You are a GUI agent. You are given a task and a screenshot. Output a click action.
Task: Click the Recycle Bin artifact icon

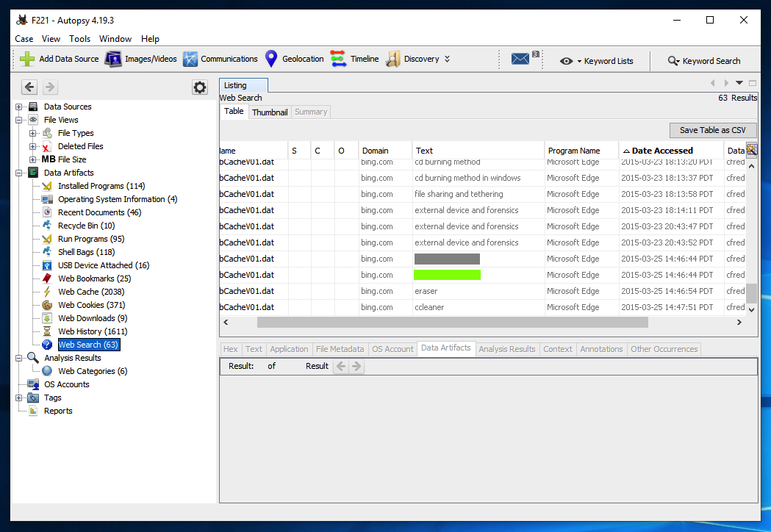(x=47, y=226)
